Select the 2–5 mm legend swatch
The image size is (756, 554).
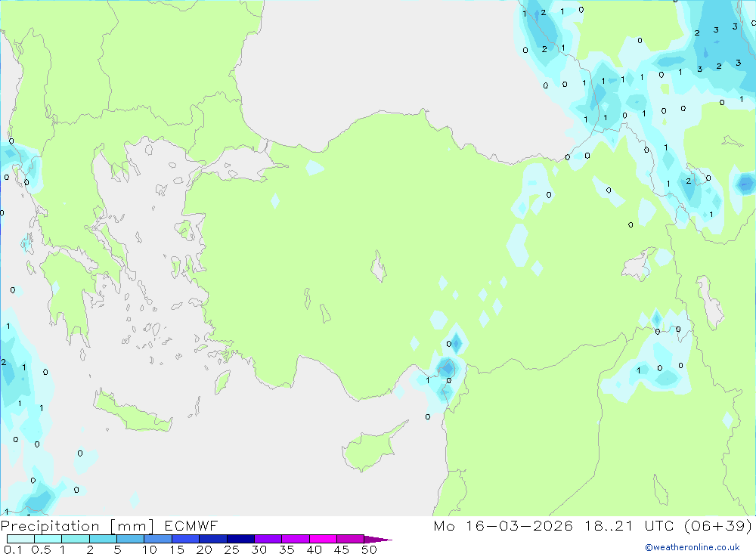coord(103,539)
